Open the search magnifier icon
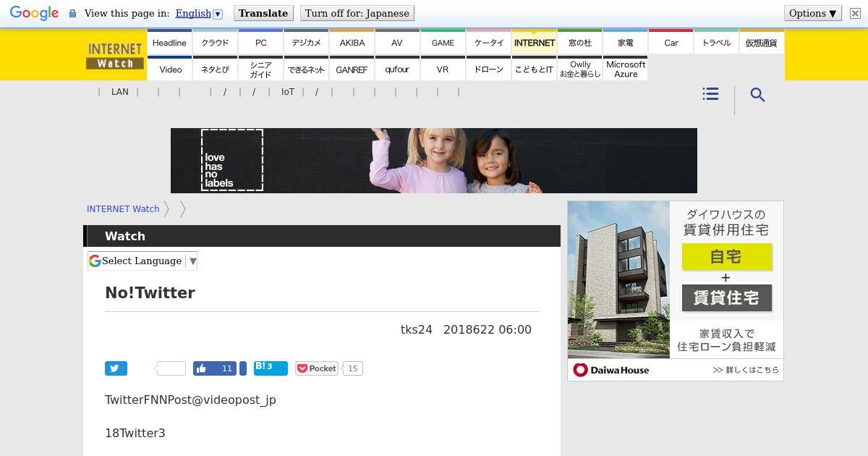 point(757,95)
